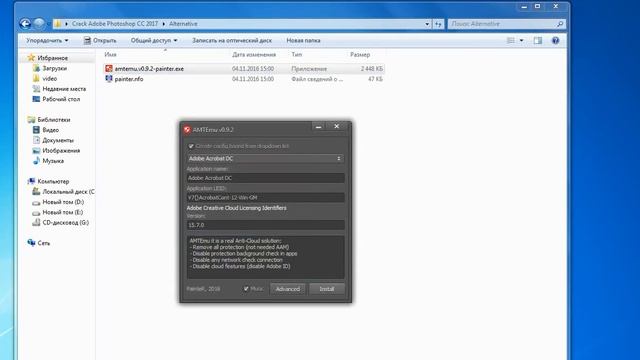Click the Новая папка toolbar button
The height and width of the screenshot is (360, 640).
tap(303, 40)
